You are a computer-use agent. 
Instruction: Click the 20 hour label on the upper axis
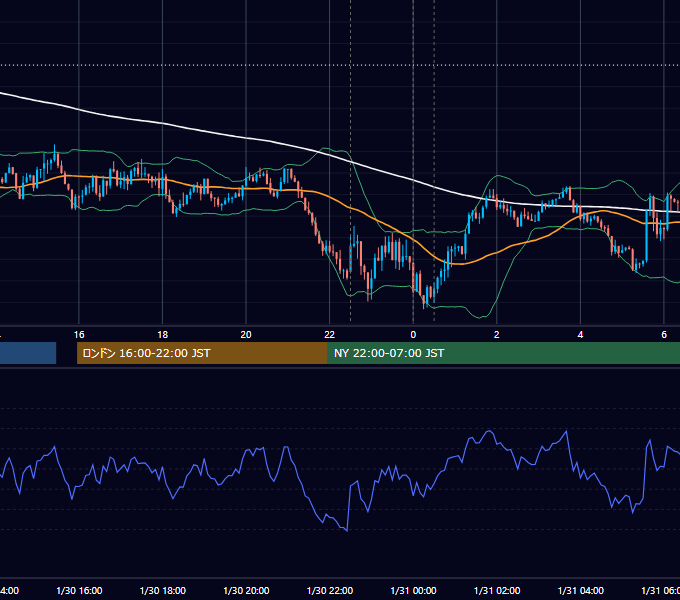pyautogui.click(x=246, y=335)
